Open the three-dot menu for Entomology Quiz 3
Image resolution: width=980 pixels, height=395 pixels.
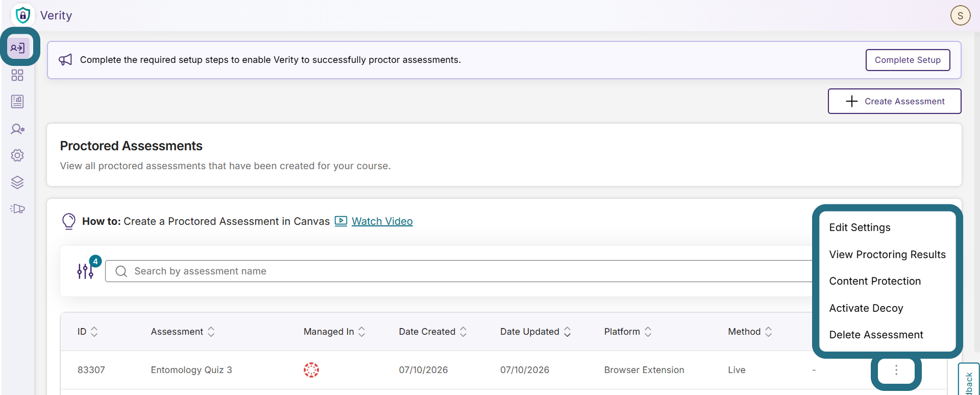896,370
